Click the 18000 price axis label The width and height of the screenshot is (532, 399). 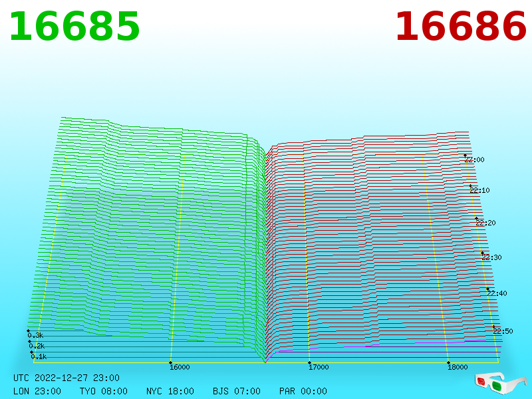(458, 367)
